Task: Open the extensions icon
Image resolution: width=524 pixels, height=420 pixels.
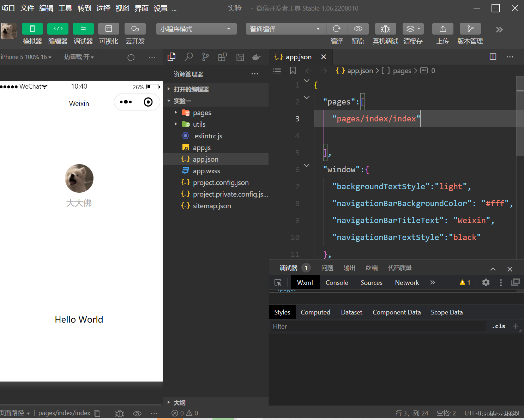Action: [222, 57]
